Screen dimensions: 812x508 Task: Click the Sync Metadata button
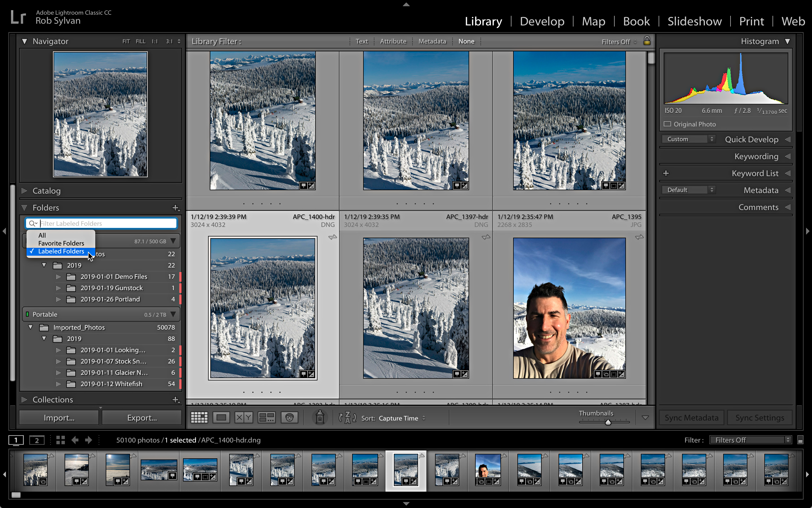pyautogui.click(x=692, y=418)
